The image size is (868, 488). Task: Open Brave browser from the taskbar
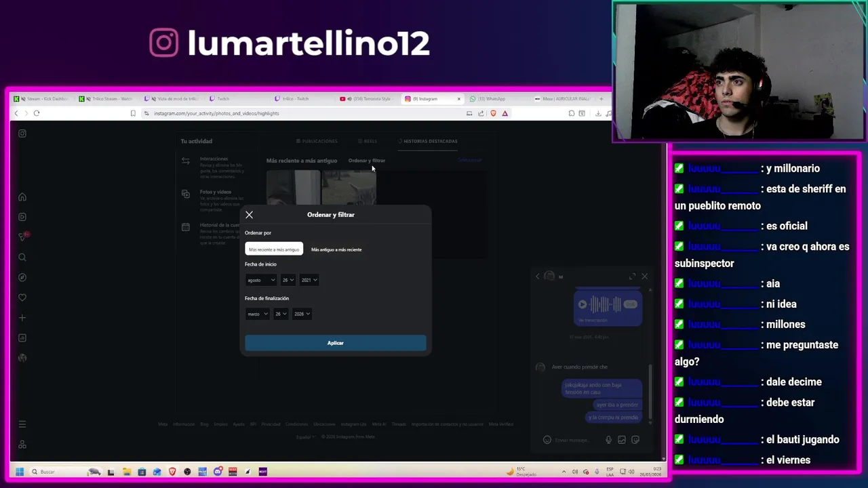(x=172, y=472)
